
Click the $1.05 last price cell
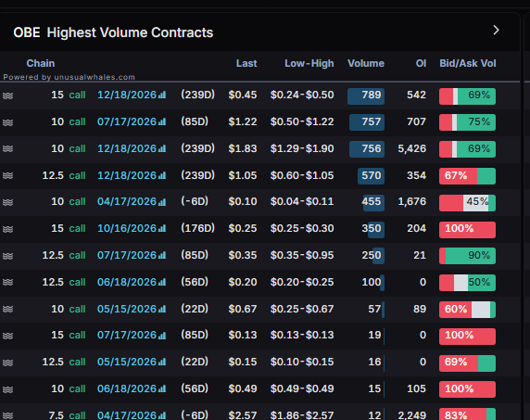243,175
